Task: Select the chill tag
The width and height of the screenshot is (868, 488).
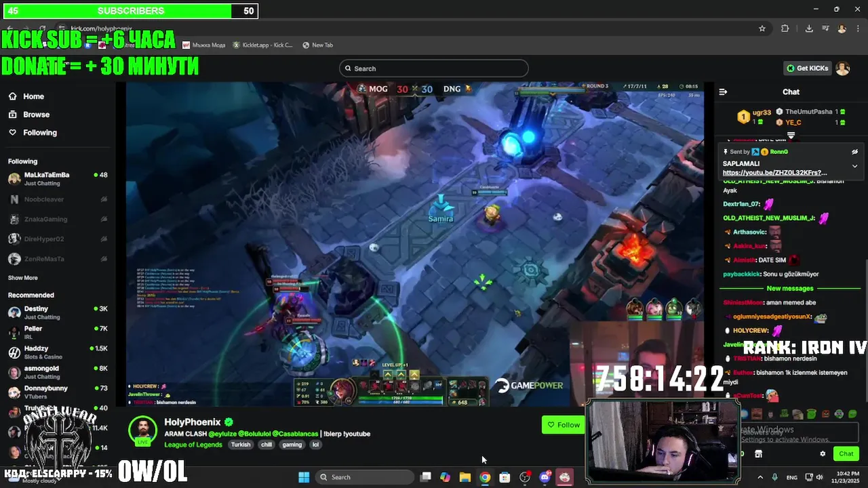Action: [267, 445]
